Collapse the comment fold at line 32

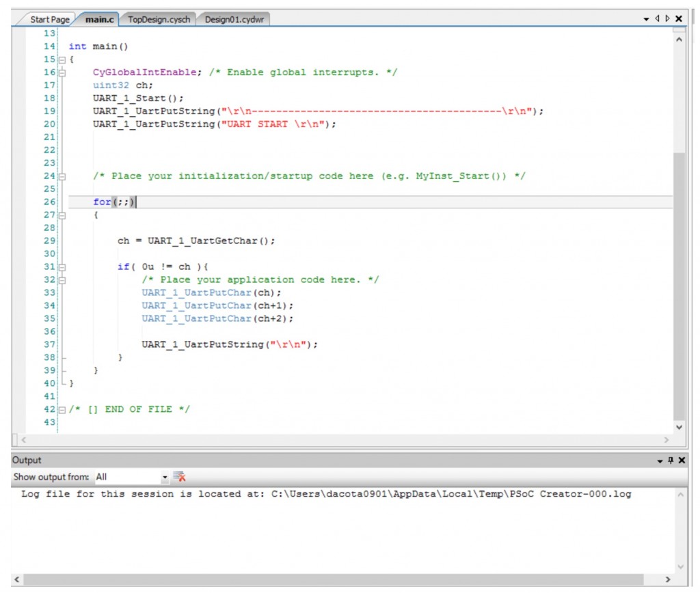pyautogui.click(x=62, y=280)
